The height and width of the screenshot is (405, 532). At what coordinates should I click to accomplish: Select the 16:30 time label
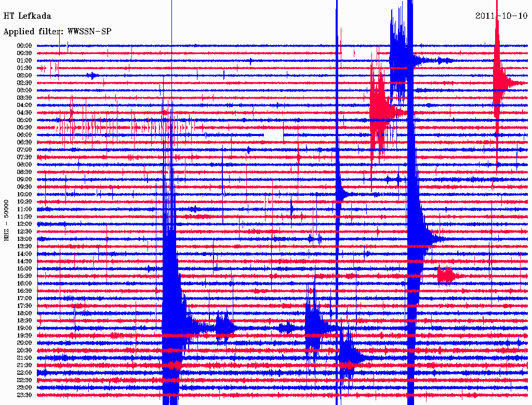[x=24, y=291]
